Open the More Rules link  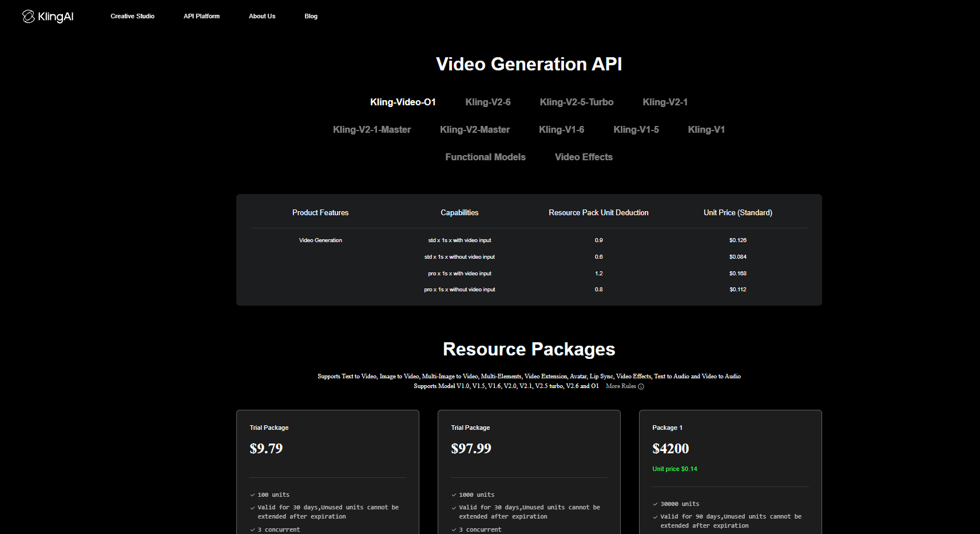(621, 386)
